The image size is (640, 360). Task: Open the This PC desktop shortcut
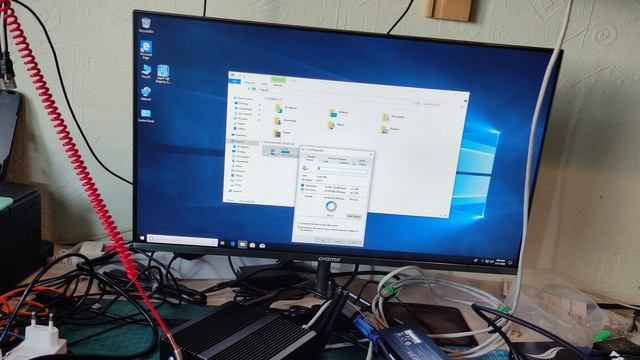click(146, 72)
